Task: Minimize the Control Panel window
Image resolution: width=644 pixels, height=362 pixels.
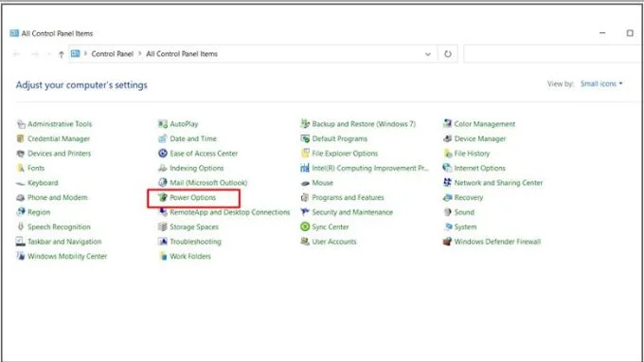Action: click(x=602, y=33)
